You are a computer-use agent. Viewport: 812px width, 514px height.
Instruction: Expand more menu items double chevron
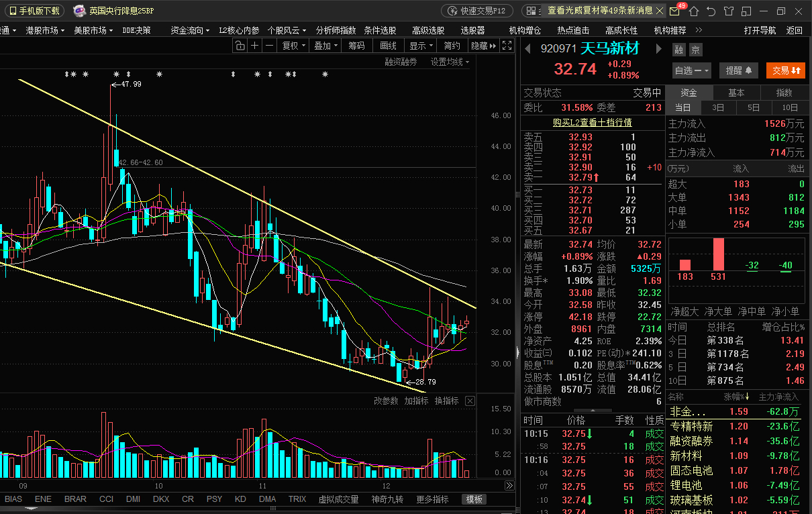699,30
